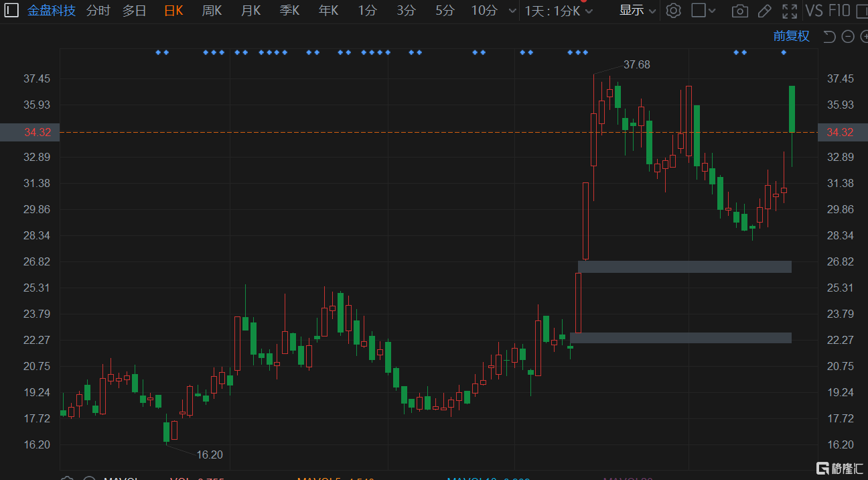Click the right axis label 23.79
The image size is (868, 480).
[841, 314]
